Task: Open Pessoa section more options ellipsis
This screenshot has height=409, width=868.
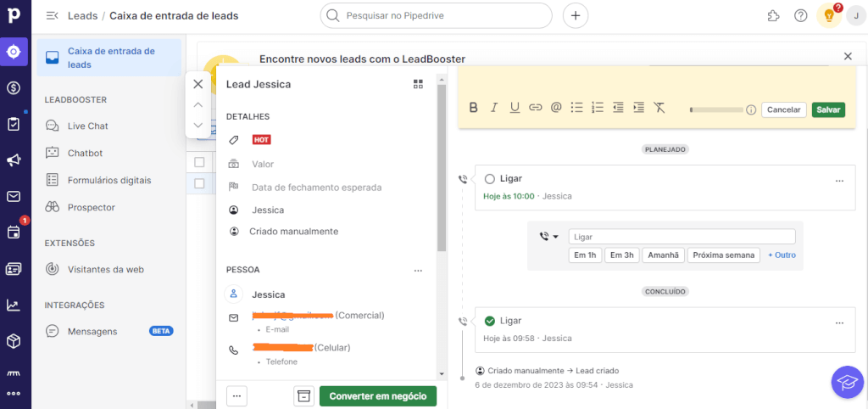Action: [418, 271]
